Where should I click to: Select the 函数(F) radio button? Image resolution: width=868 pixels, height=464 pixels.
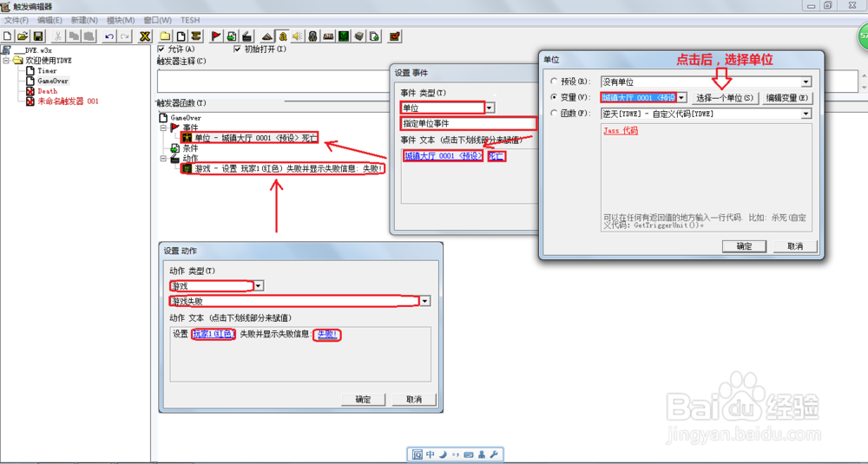(x=554, y=113)
